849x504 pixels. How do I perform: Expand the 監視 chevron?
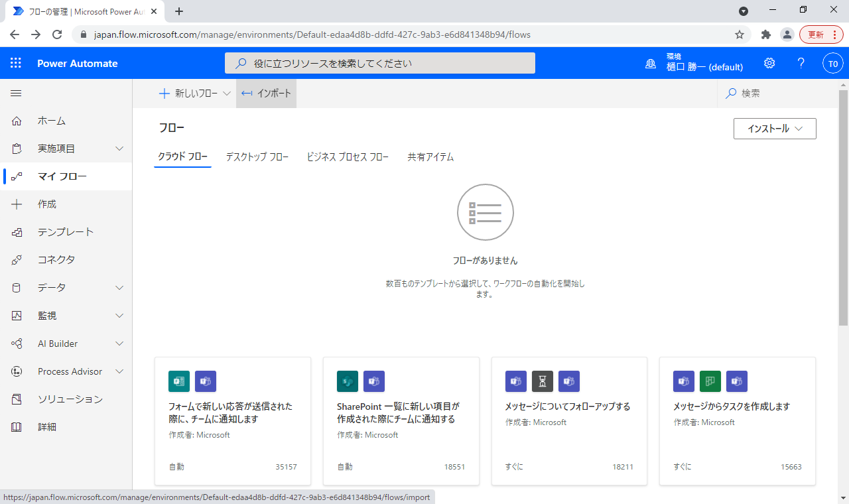pyautogui.click(x=119, y=316)
